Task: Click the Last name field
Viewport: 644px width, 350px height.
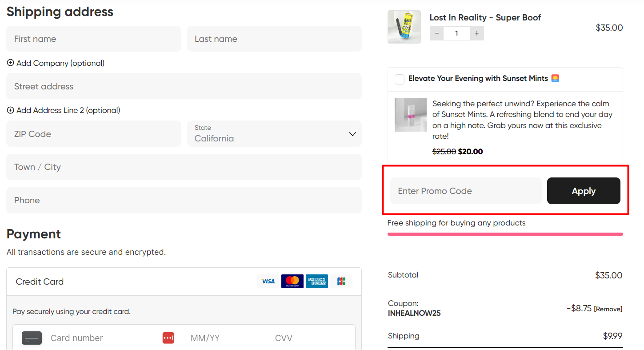Action: (x=274, y=39)
